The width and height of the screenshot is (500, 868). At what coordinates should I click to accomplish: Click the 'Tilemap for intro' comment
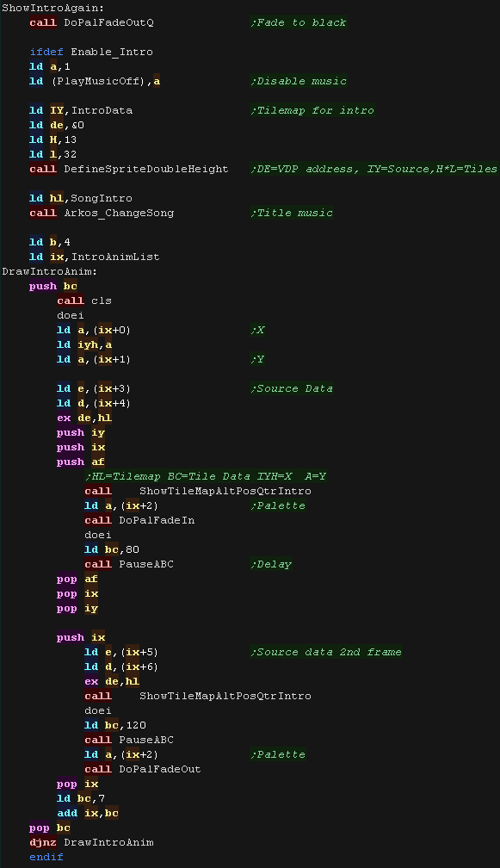[312, 110]
